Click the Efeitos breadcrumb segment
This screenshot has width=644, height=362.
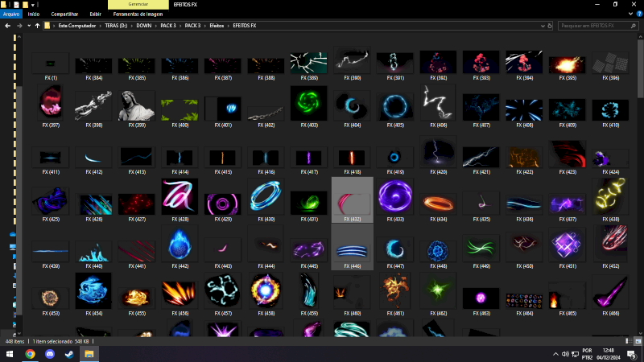(x=217, y=26)
